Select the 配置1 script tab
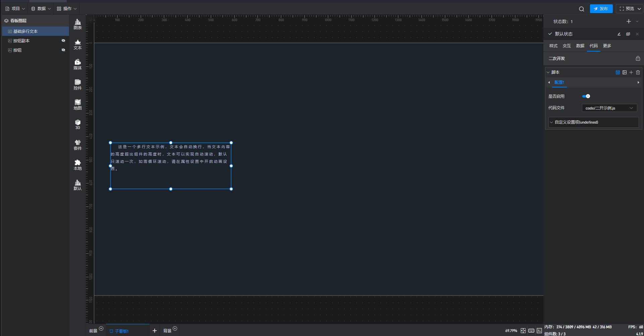The image size is (644, 336). (x=559, y=82)
